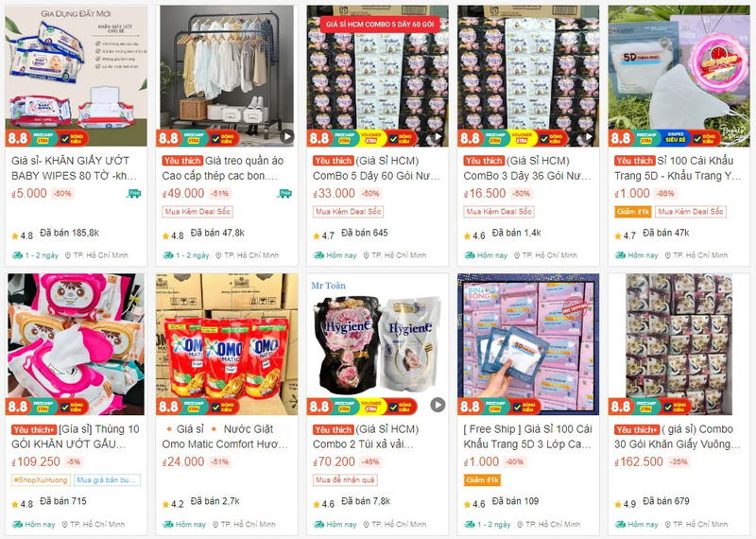Click the Mua giá bán buôn tag

(x=107, y=480)
